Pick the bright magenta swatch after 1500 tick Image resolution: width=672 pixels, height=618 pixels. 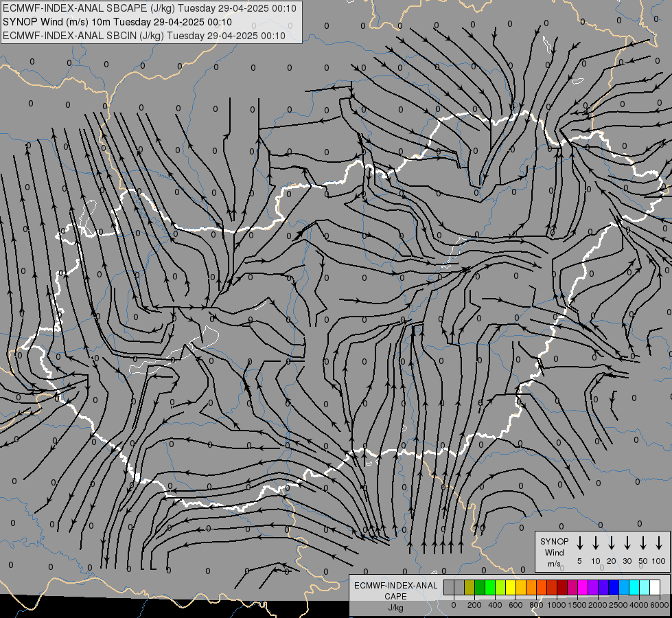tap(583, 587)
